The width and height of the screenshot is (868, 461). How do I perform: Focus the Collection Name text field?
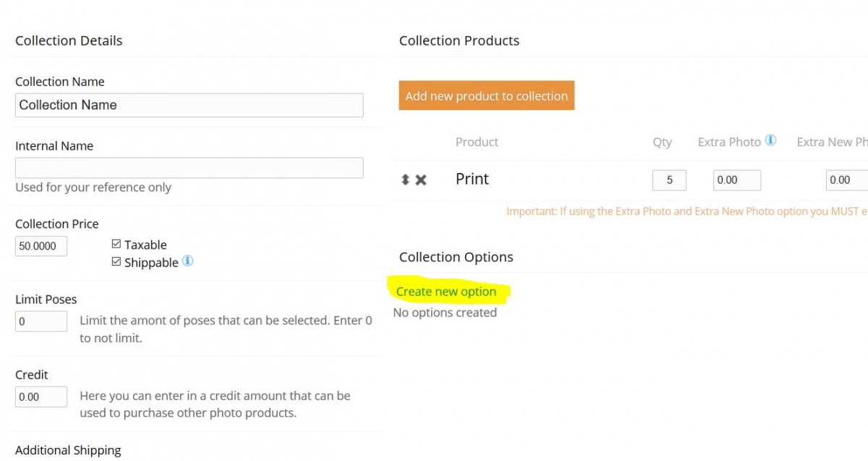190,105
